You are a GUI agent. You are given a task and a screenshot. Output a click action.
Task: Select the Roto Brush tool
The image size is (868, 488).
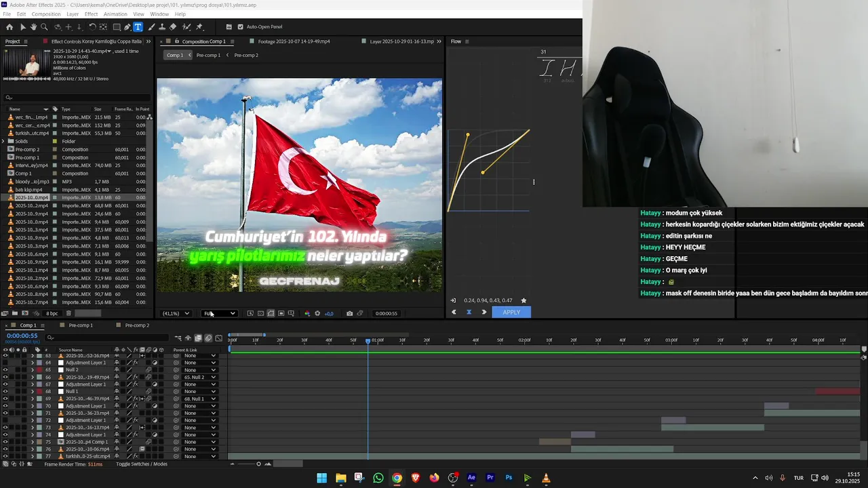point(186,27)
